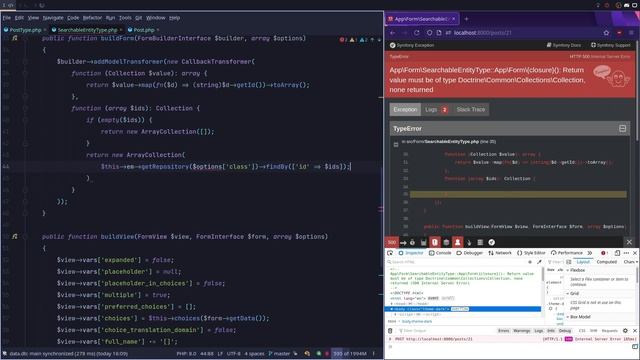Image resolution: width=640 pixels, height=360 pixels.
Task: Open the File menu in PhpStorm
Action: 7,18
